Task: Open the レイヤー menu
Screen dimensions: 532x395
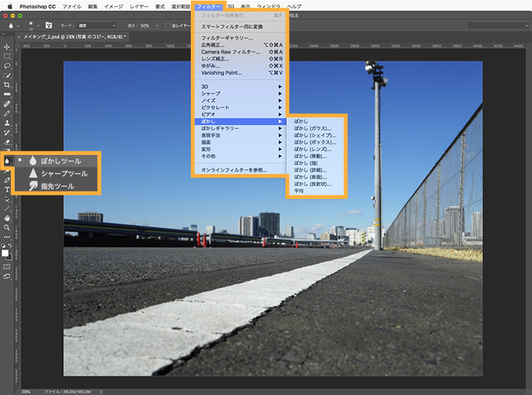Action: [139, 6]
